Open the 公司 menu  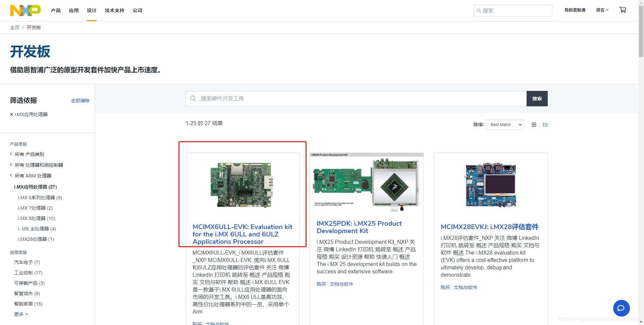pos(138,10)
